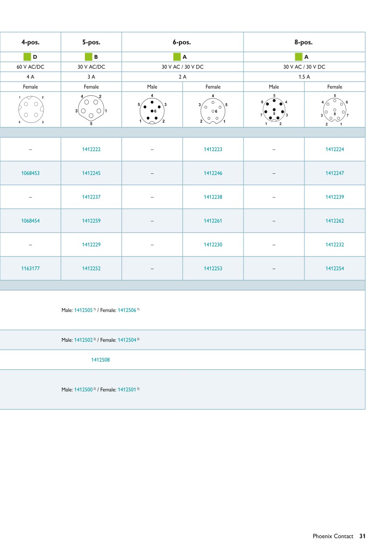Open article number 1412239
Screen dimensions: 392x554
[335, 197]
